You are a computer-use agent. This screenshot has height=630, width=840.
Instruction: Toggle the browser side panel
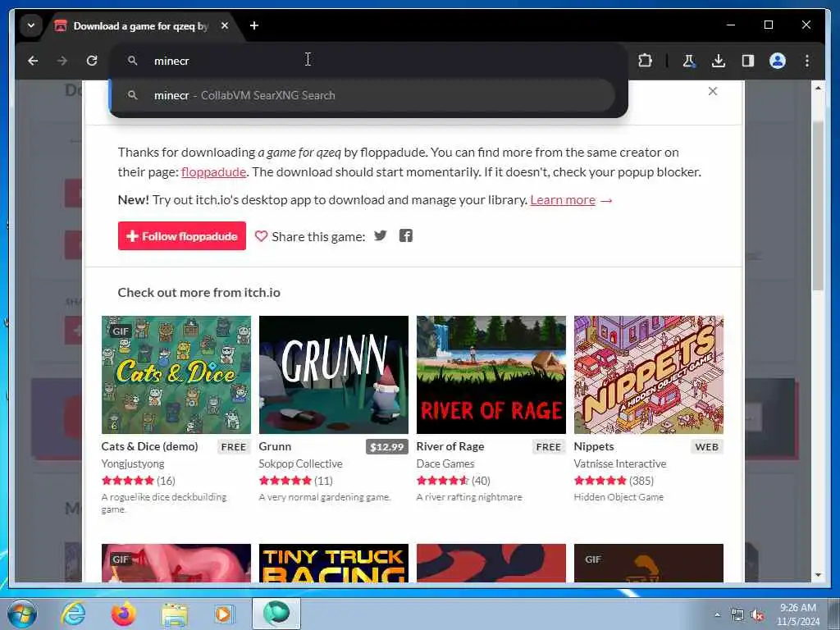point(748,61)
